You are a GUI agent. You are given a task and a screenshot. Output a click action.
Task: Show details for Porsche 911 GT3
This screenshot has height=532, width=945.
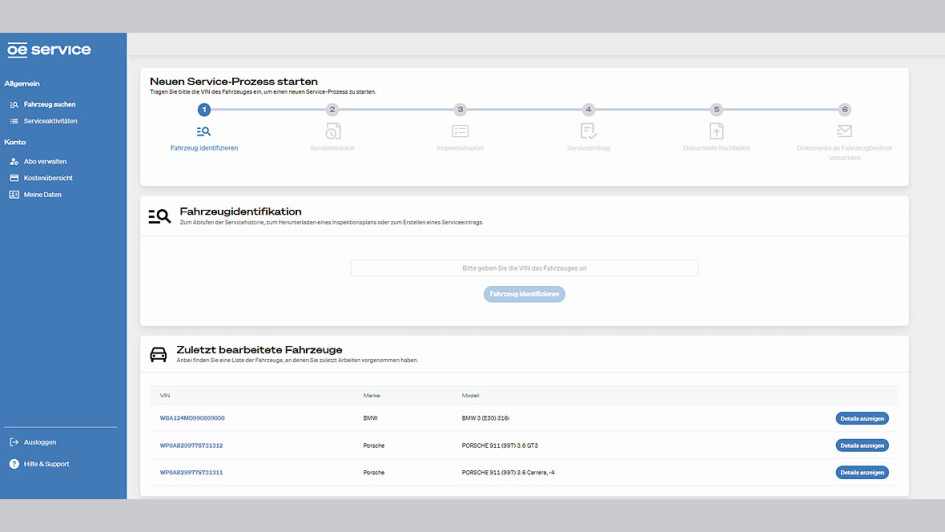point(861,445)
